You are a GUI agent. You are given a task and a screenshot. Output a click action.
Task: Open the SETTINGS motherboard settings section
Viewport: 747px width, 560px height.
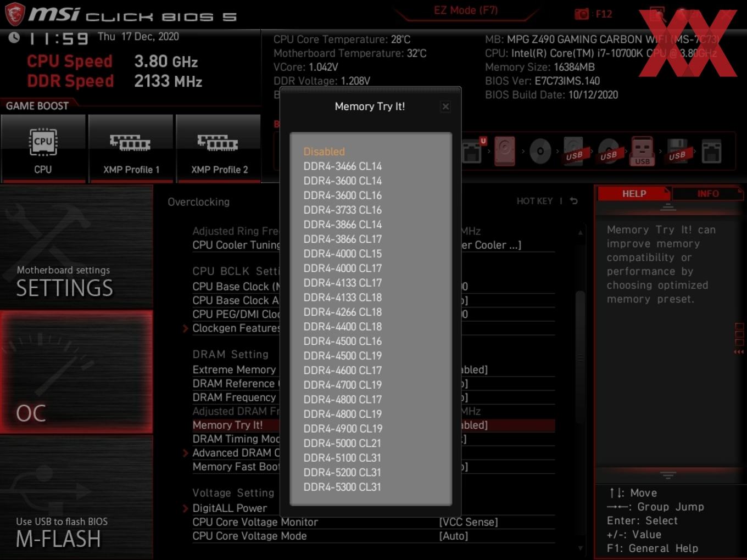coord(76,247)
